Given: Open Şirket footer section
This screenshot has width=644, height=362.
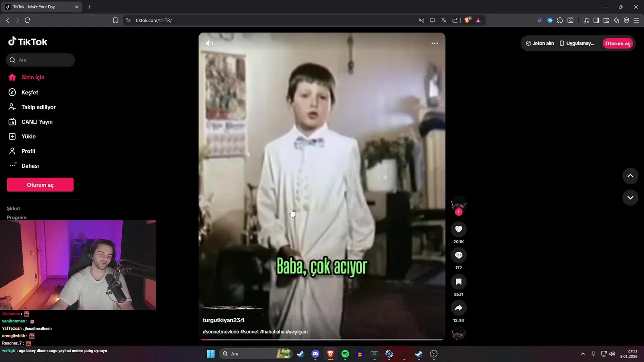Looking at the screenshot, I should 14,208.
